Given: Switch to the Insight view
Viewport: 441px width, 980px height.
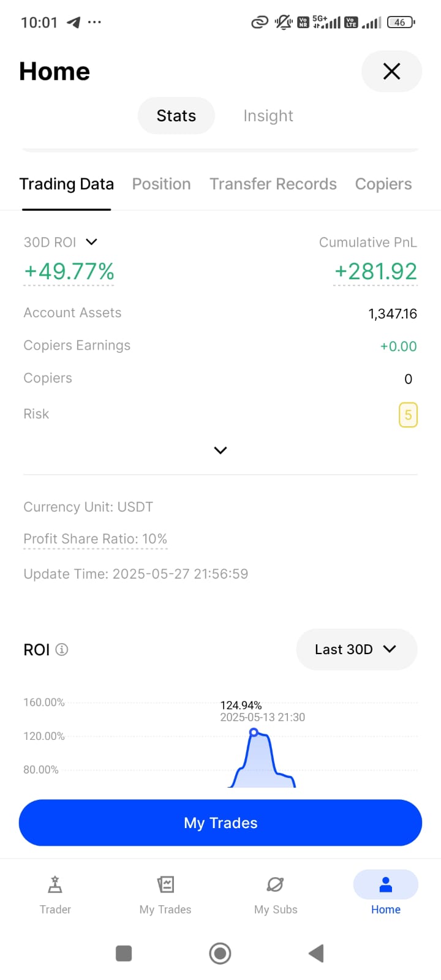Looking at the screenshot, I should [x=268, y=116].
